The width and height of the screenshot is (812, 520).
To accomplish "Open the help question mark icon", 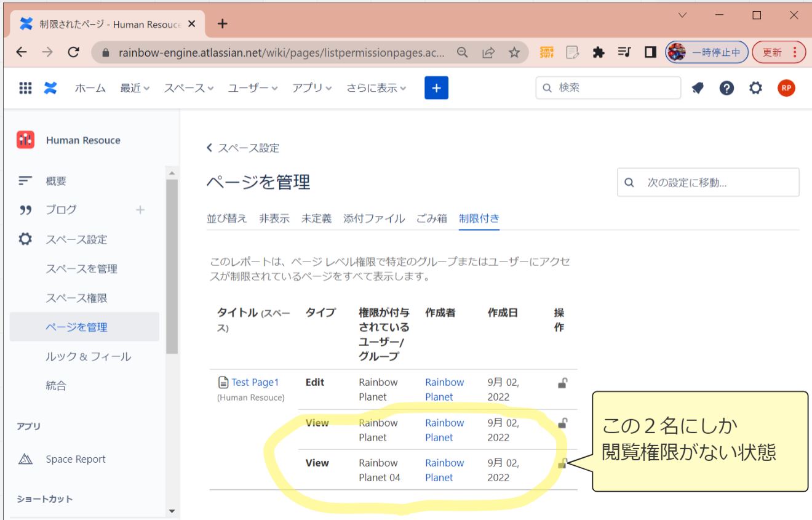I will (726, 88).
